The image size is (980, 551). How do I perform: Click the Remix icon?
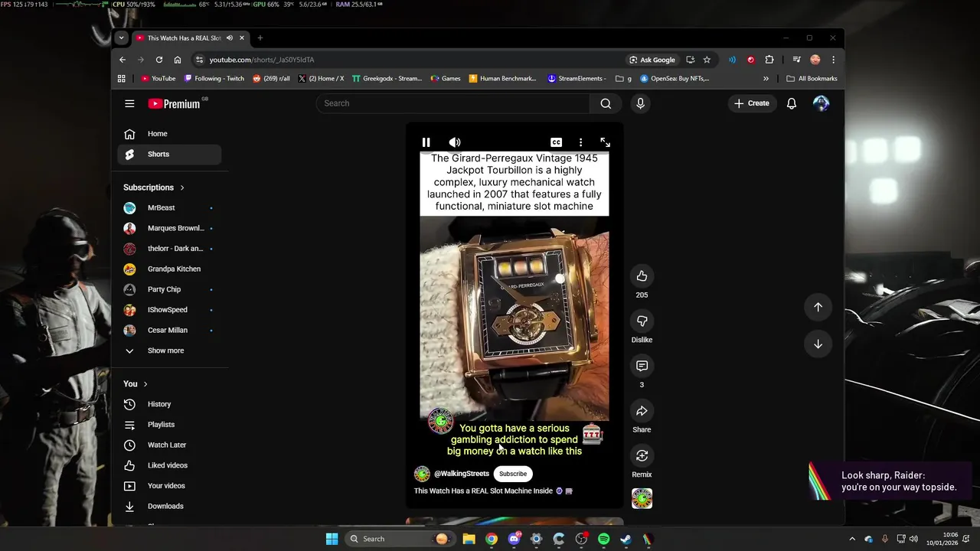pyautogui.click(x=642, y=456)
